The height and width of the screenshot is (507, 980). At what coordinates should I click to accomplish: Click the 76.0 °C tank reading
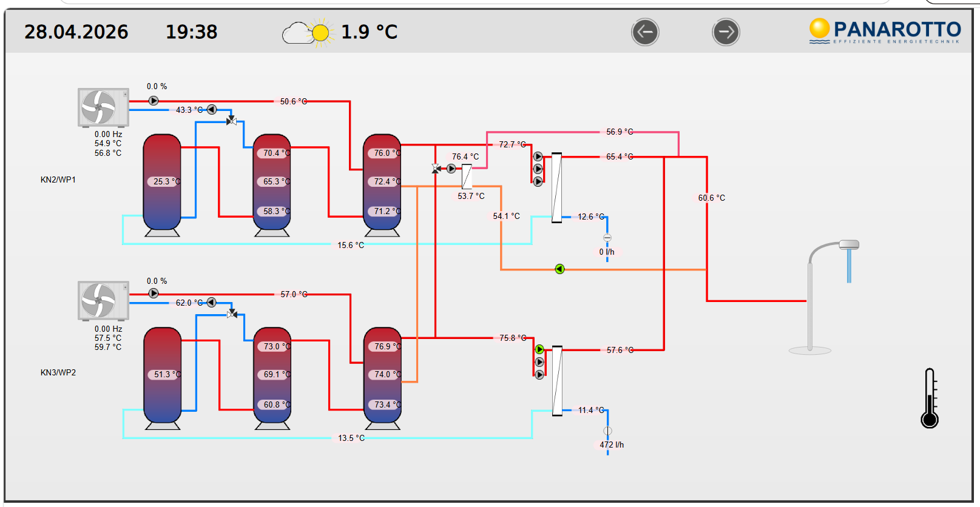click(x=387, y=153)
